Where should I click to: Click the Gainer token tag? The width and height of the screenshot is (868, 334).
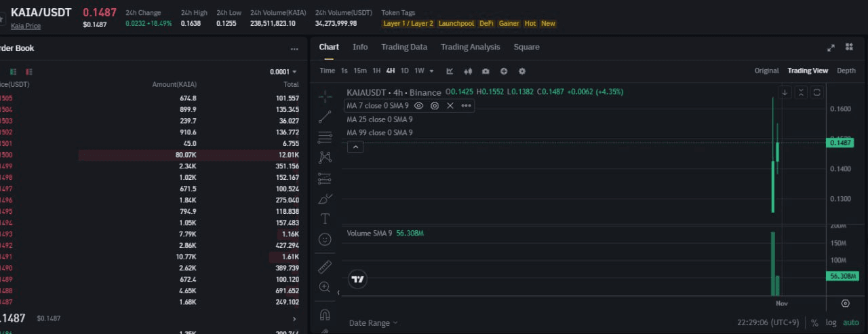point(509,23)
